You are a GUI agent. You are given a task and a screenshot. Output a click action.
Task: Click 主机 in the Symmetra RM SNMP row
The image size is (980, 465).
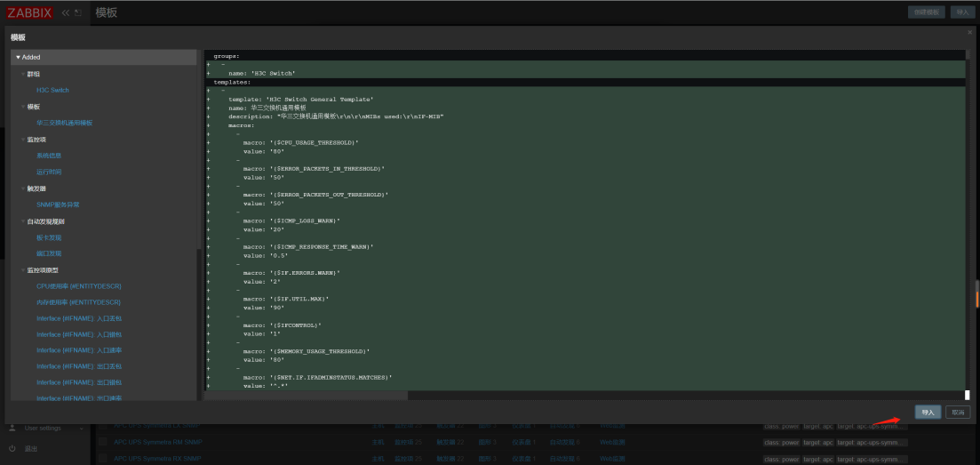(x=378, y=442)
